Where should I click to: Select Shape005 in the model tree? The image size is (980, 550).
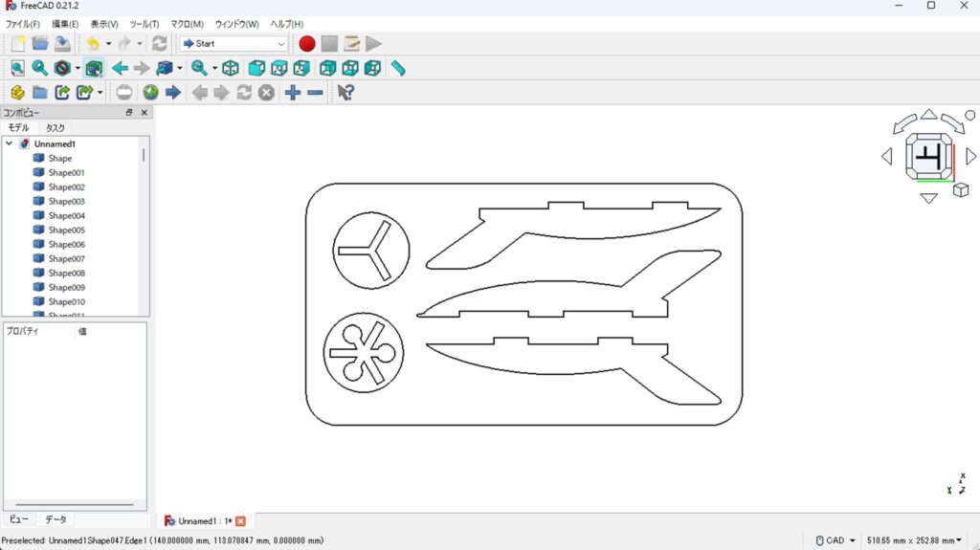66,230
